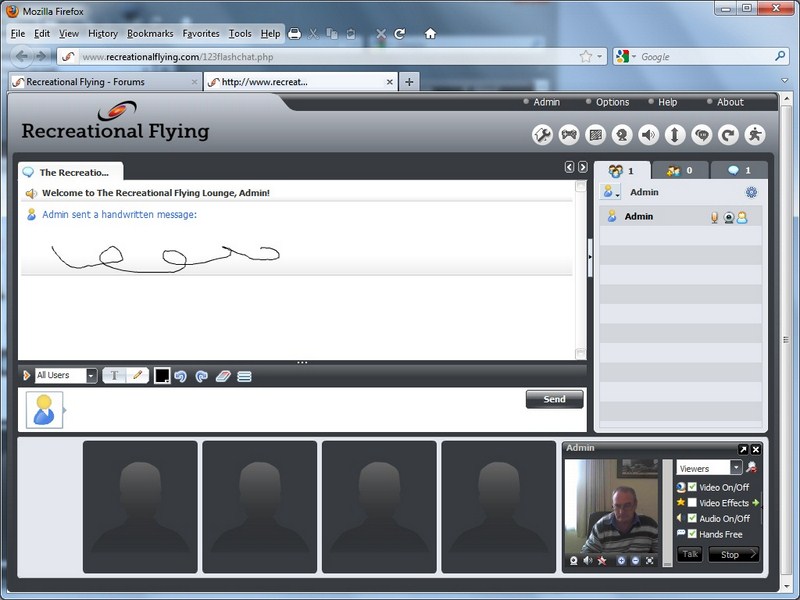Open the friends tab showing 0
Image resolution: width=800 pixels, height=600 pixels.
[x=680, y=170]
